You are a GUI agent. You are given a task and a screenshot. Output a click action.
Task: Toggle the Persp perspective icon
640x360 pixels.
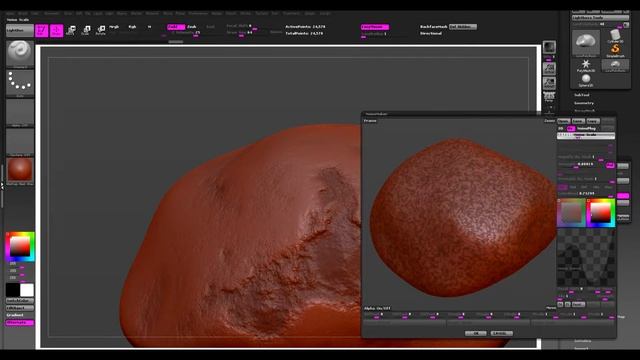tap(549, 97)
